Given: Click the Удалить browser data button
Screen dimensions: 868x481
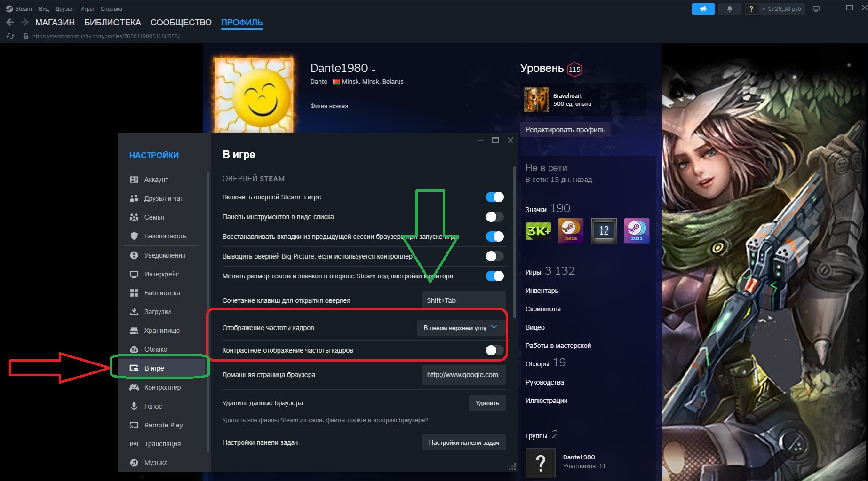Looking at the screenshot, I should coord(487,403).
